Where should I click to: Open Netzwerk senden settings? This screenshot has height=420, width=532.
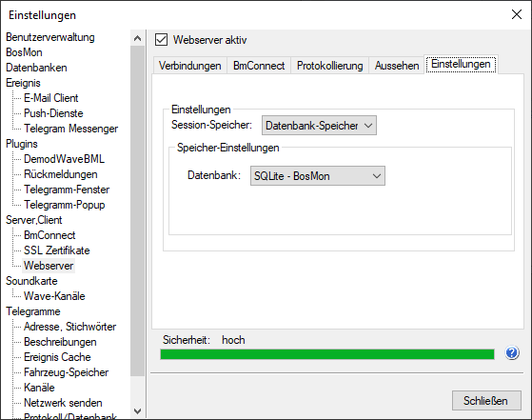63,403
